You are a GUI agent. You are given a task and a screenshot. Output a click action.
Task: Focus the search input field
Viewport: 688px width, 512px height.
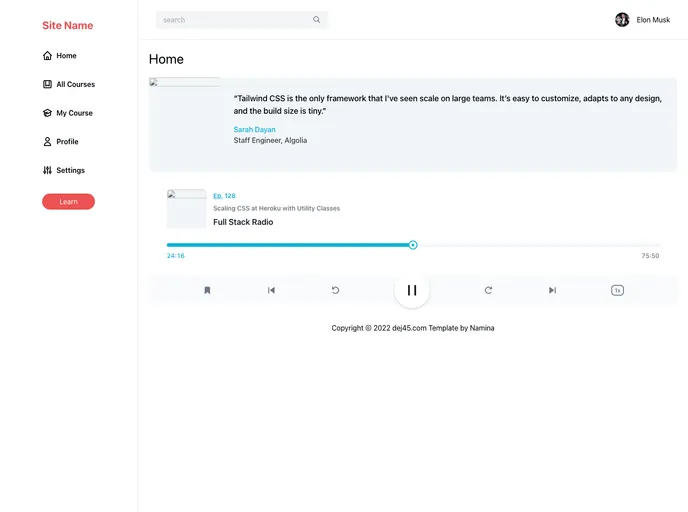pyautogui.click(x=235, y=20)
